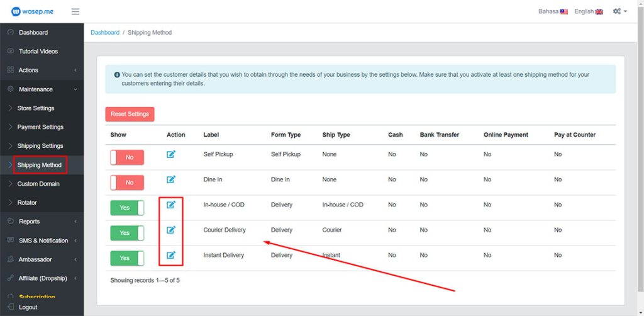Screen dimensions: 644x316
Task: Click the Bank Transfer column header
Action: click(440, 135)
